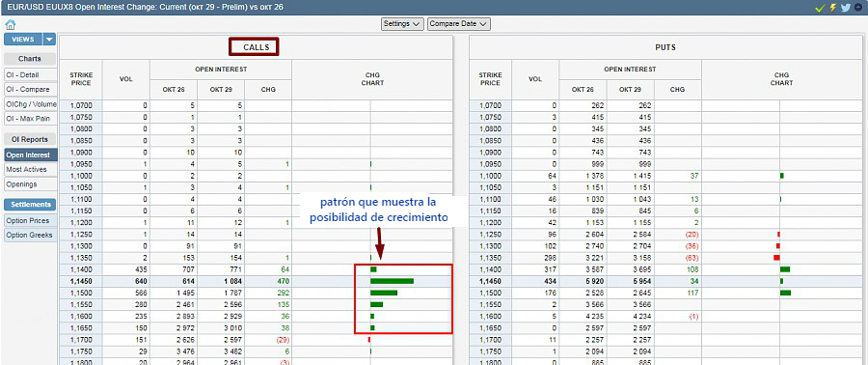This screenshot has height=365, width=868.
Task: Click the Calls volume value 566
Action: click(141, 293)
